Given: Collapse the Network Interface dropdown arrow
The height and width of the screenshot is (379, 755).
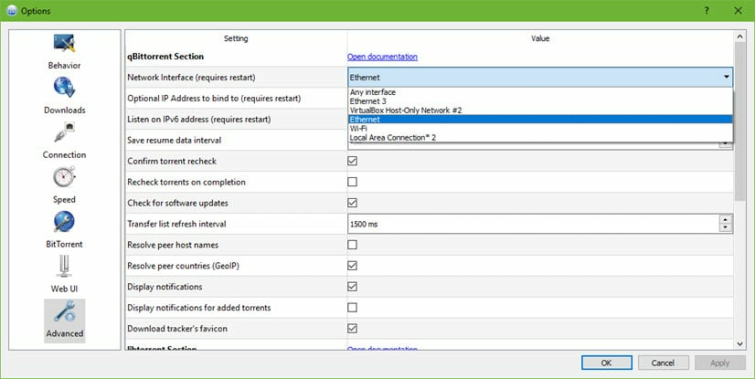Looking at the screenshot, I should pos(726,77).
